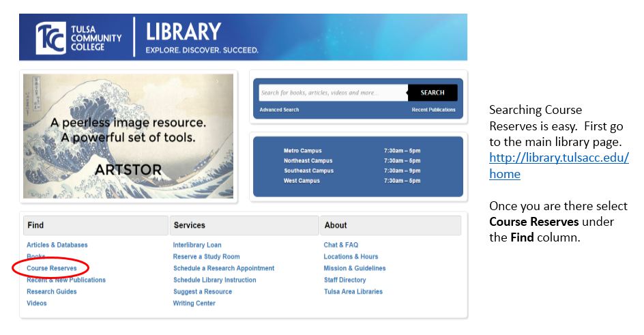Open Articles & Databases link

pyautogui.click(x=57, y=245)
